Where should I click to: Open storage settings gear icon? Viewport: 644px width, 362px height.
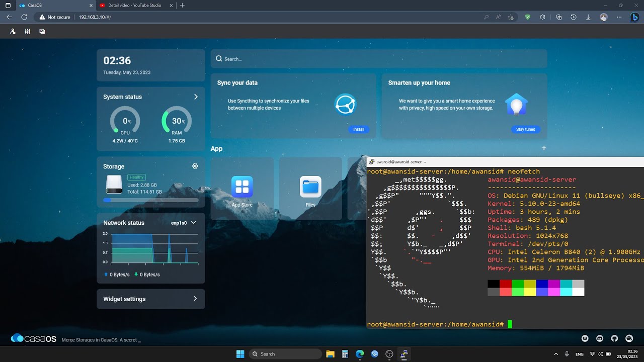pos(195,166)
